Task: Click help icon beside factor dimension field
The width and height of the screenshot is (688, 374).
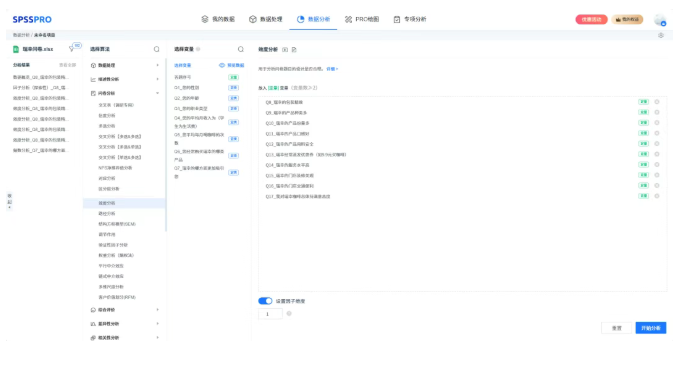Action: (x=289, y=313)
